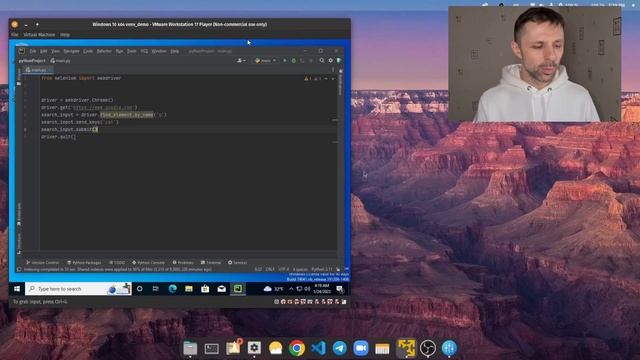Open the Window menu in PyCharm
This screenshot has width=640, height=360.
pos(159,51)
